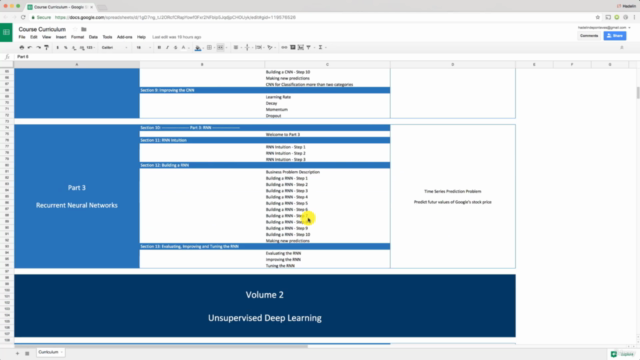
Task: Open the File menu
Action: pos(22,37)
